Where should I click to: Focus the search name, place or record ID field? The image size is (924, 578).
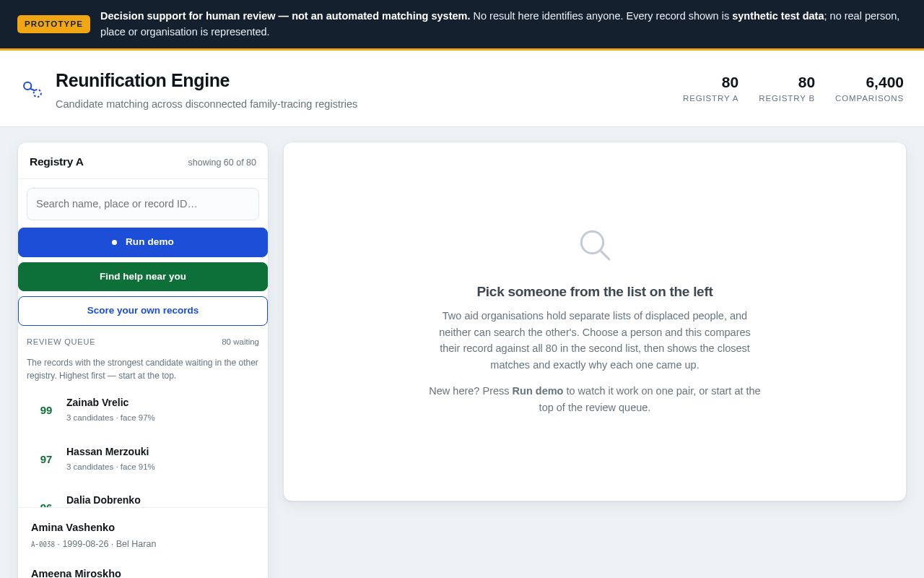click(x=143, y=204)
